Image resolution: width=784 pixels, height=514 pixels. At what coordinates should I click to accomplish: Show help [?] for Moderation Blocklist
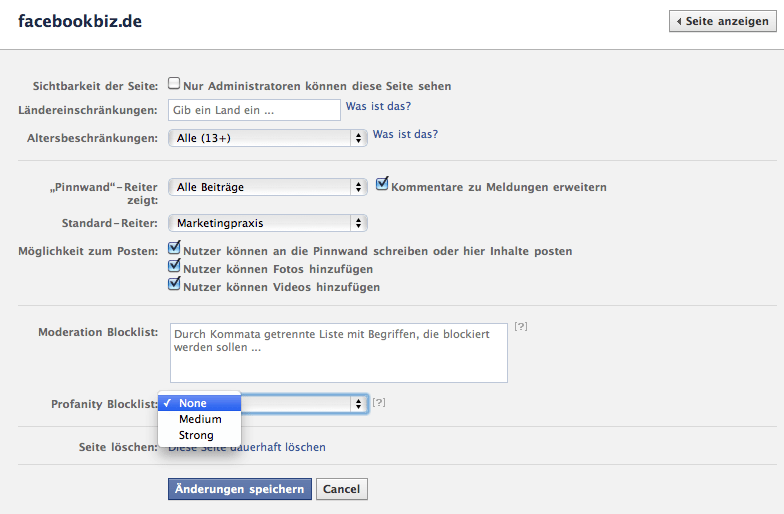tap(521, 326)
